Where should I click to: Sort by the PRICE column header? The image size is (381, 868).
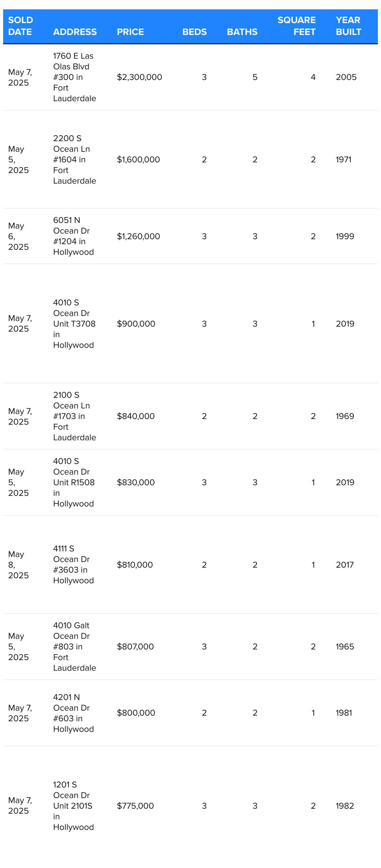point(130,32)
